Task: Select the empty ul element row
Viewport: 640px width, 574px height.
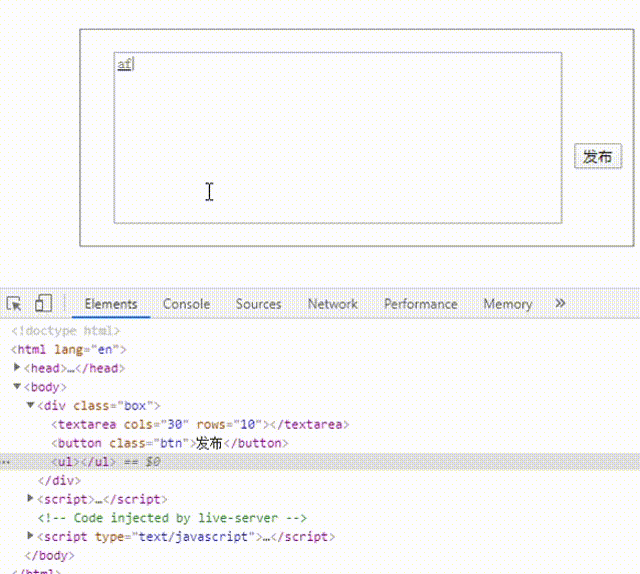Action: coord(320,462)
